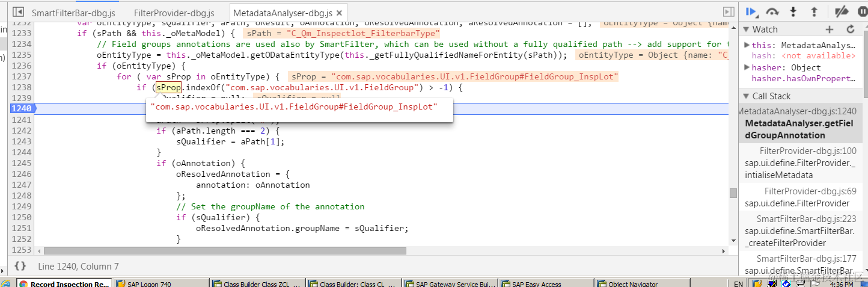Open FilterProvider-dbg.js:100 source link

808,151
